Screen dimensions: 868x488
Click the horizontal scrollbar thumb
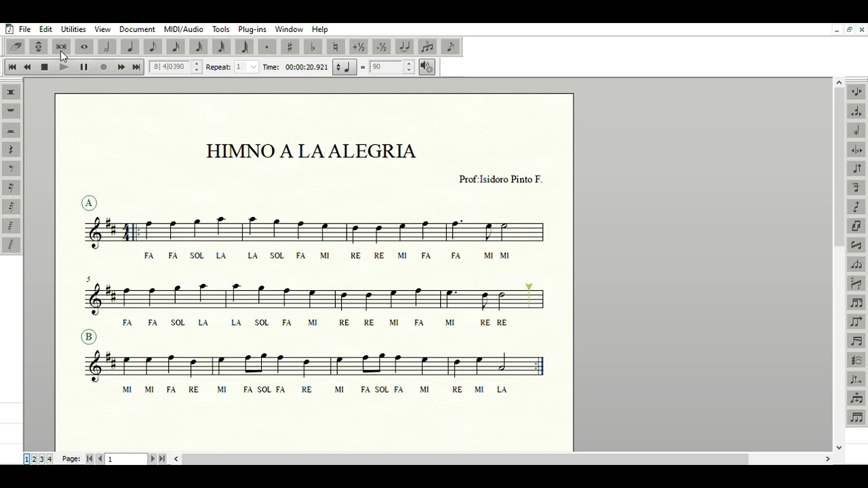click(x=466, y=459)
